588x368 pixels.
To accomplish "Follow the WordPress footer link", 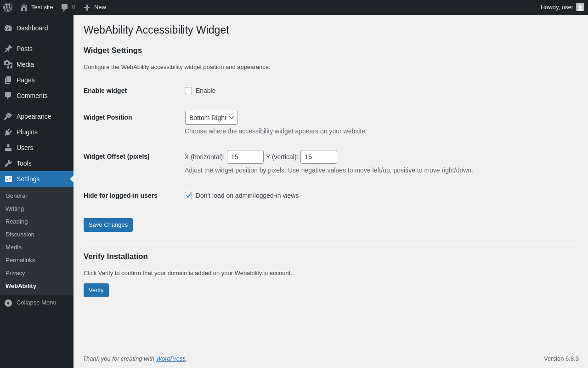I will coord(171,359).
